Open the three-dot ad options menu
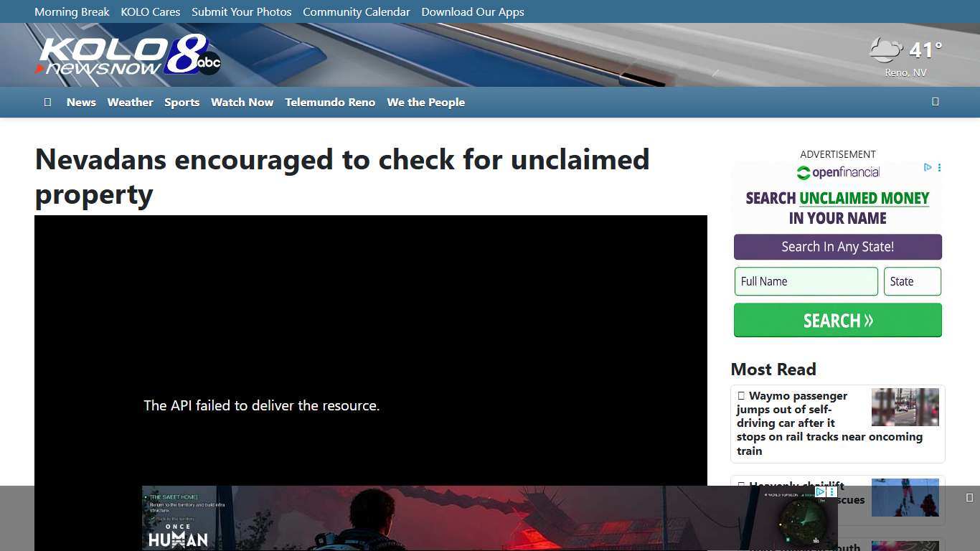The height and width of the screenshot is (551, 980). pyautogui.click(x=938, y=167)
